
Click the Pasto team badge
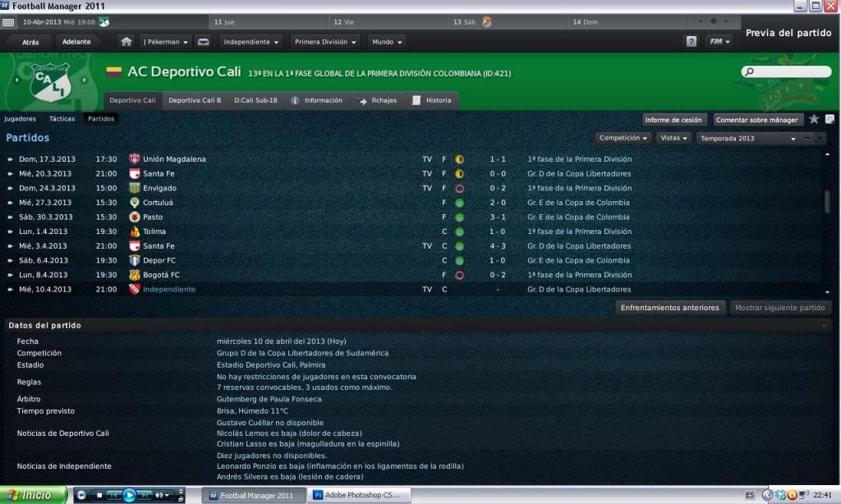[134, 217]
